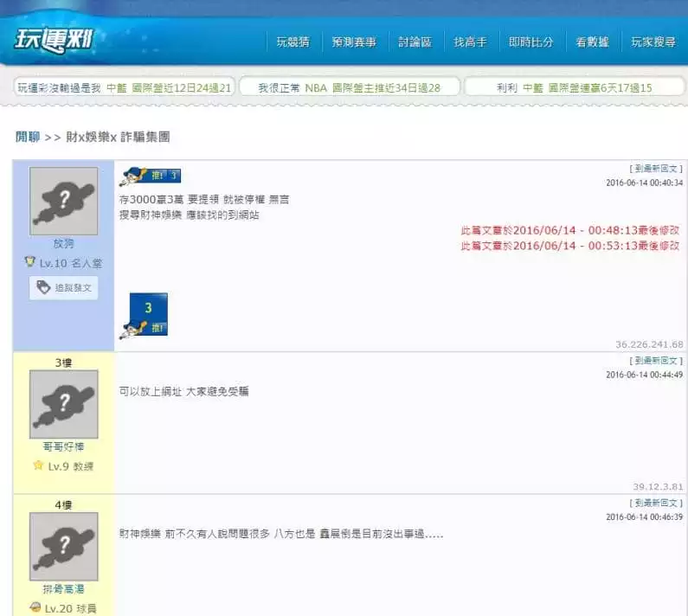Click 放狗's avatar image
This screenshot has width=688, height=616.
click(x=64, y=201)
